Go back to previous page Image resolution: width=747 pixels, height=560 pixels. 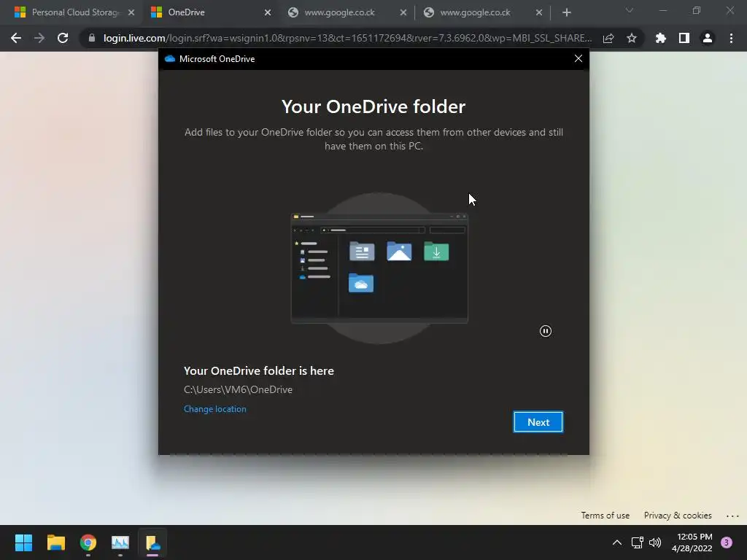pos(16,38)
